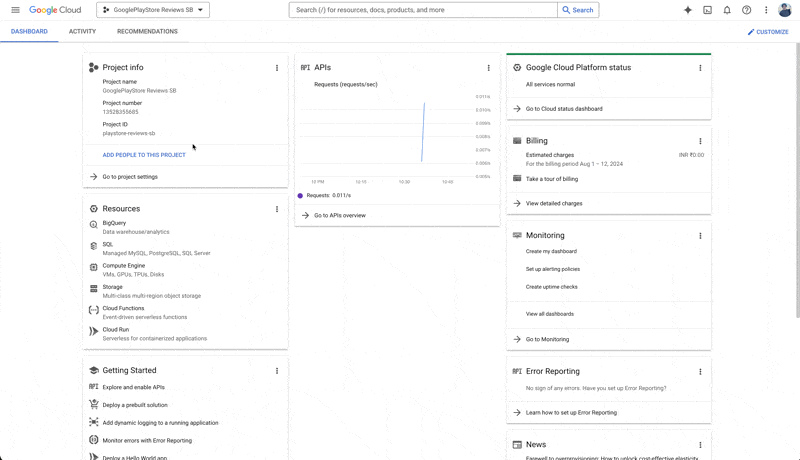The width and height of the screenshot is (800, 460).
Task: Open Error Reporting card options menu
Action: click(x=700, y=372)
